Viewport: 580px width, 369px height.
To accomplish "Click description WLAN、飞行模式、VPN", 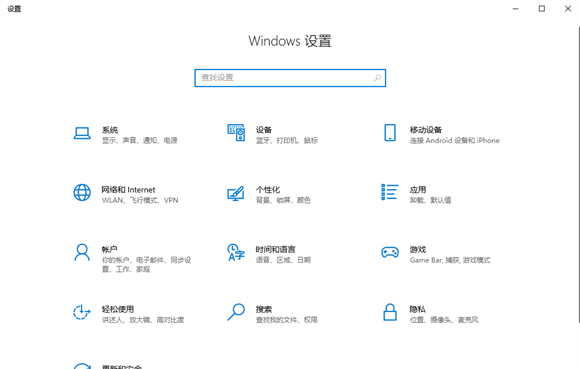I will tap(140, 200).
